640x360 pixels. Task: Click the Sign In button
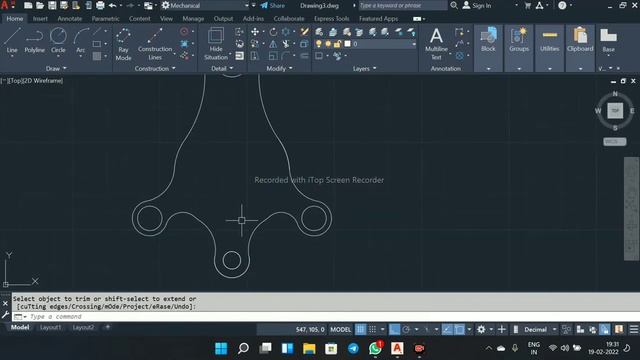pos(477,5)
